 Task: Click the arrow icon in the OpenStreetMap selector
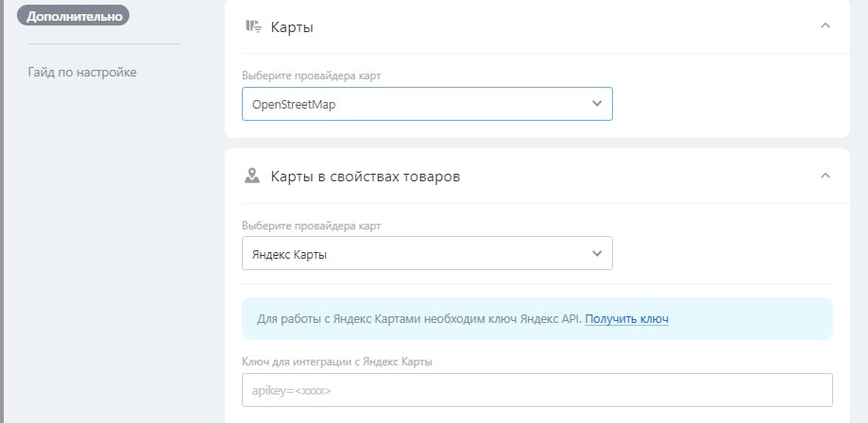[597, 104]
